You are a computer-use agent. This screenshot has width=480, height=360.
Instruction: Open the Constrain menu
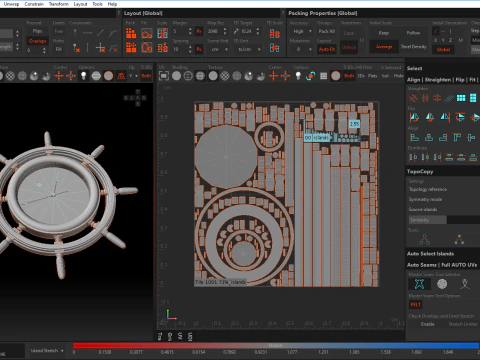tap(34, 4)
